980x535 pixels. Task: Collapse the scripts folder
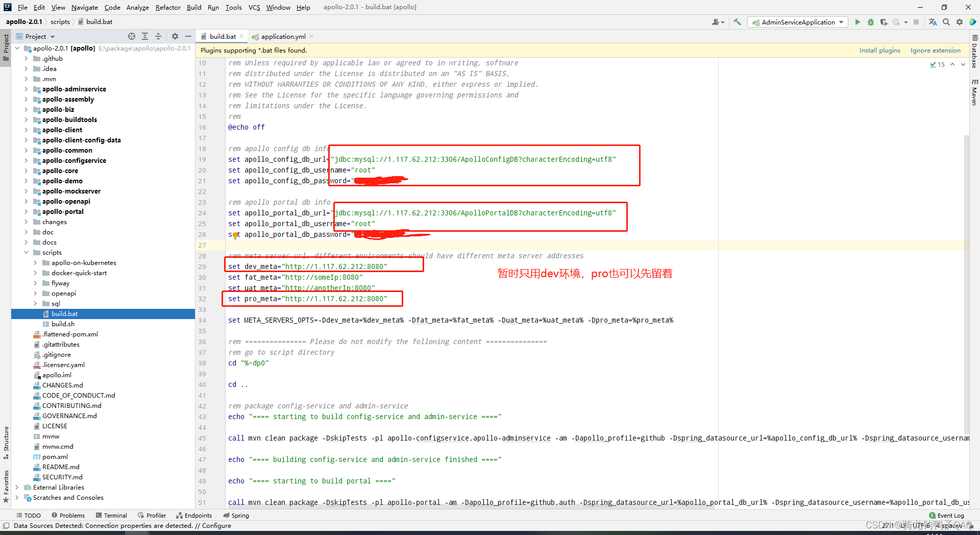27,252
